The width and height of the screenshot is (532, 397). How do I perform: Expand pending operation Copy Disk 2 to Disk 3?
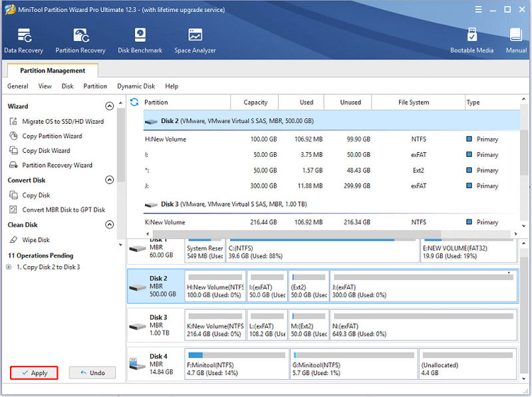click(9, 267)
